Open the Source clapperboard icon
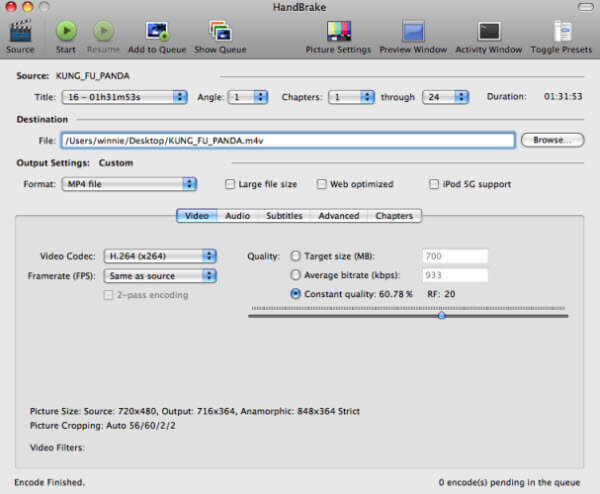600x494 pixels. (x=20, y=31)
